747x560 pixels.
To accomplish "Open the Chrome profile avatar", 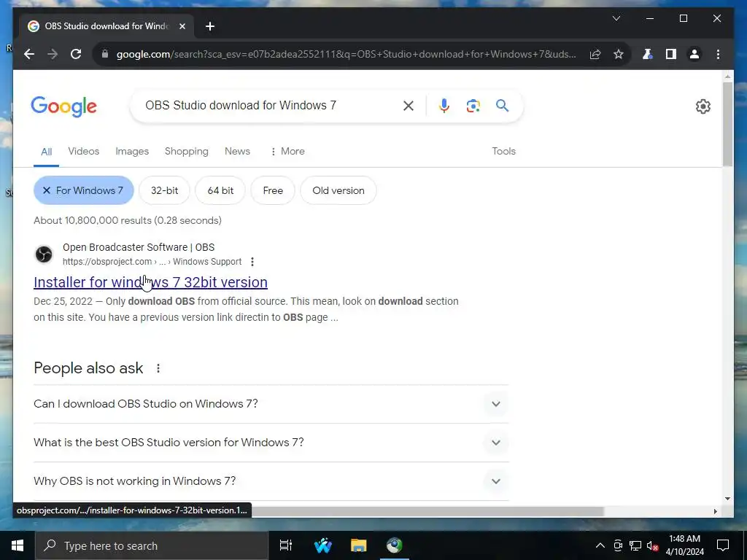I will [x=694, y=54].
